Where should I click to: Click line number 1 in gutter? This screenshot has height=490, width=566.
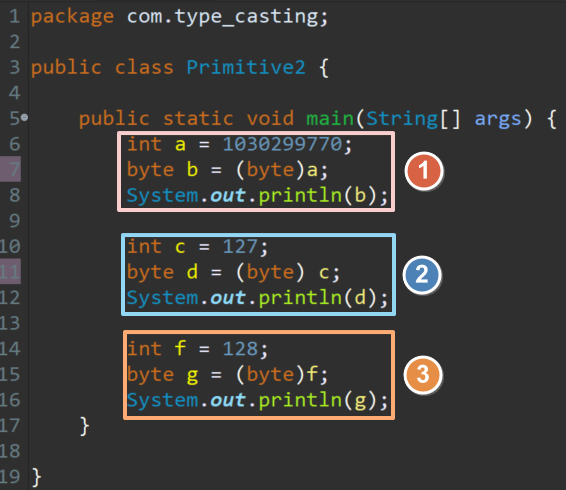[x=14, y=16]
